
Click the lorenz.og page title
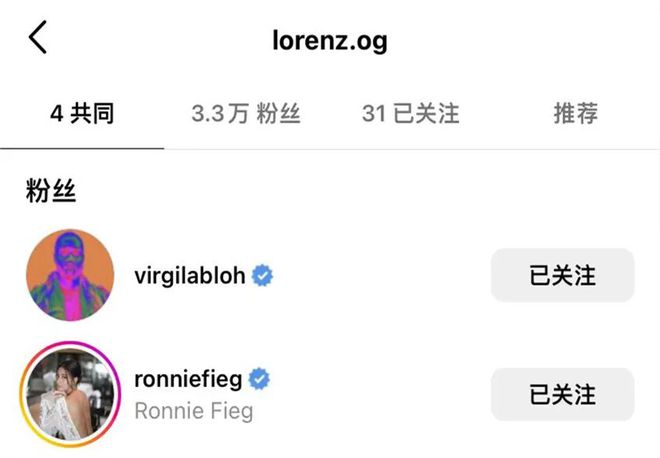330,41
